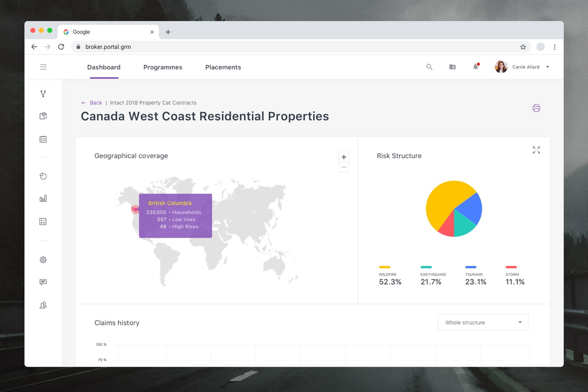This screenshot has height=392, width=588.
Task: Click the add folder icon
Action: [453, 67]
